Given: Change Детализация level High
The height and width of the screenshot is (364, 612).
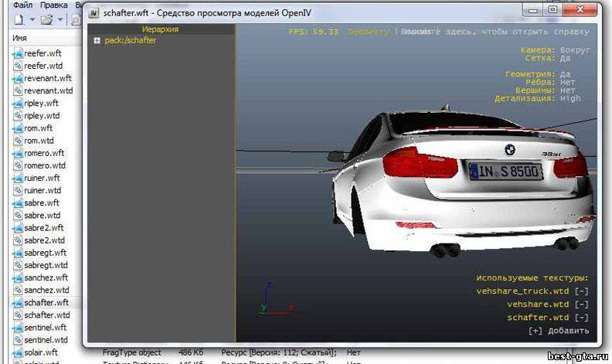Looking at the screenshot, I should (570, 98).
